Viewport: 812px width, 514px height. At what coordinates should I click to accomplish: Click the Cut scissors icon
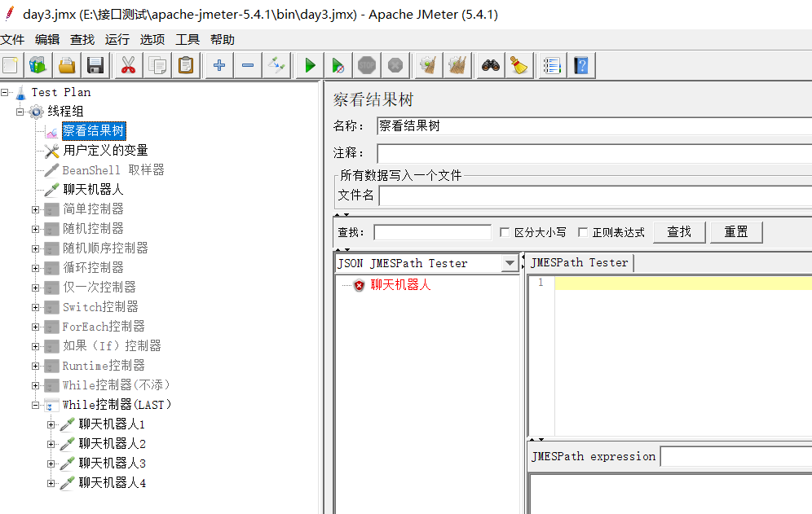(129, 66)
